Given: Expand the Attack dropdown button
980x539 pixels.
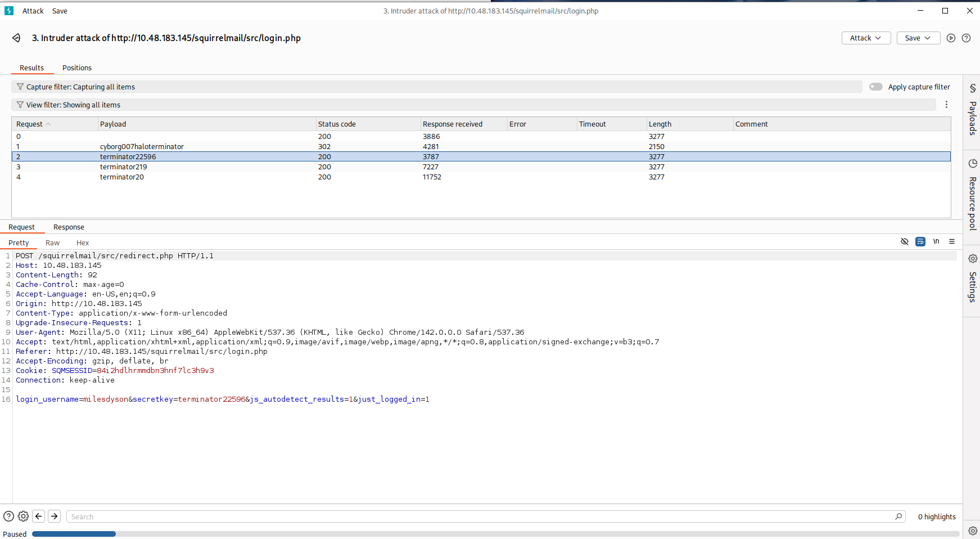Looking at the screenshot, I should tap(866, 38).
